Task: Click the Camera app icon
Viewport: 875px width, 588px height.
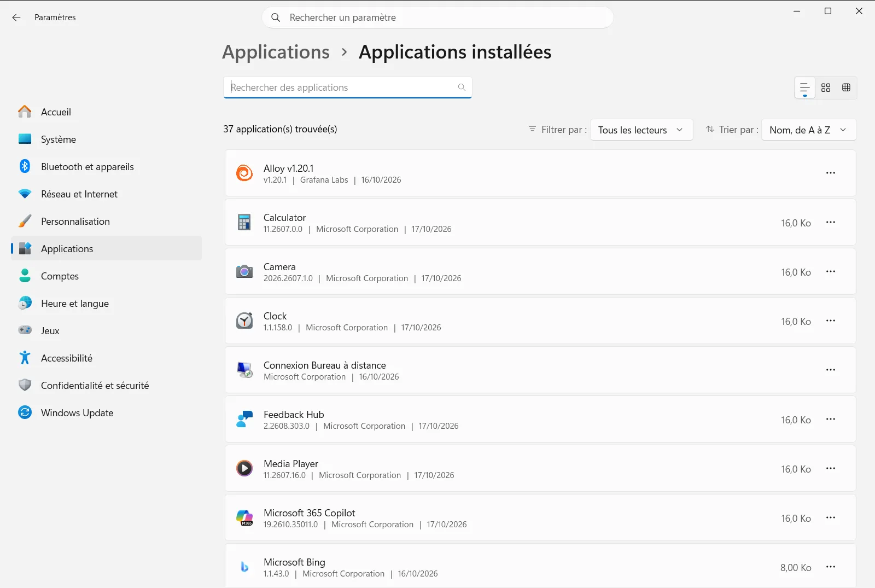Action: (244, 271)
